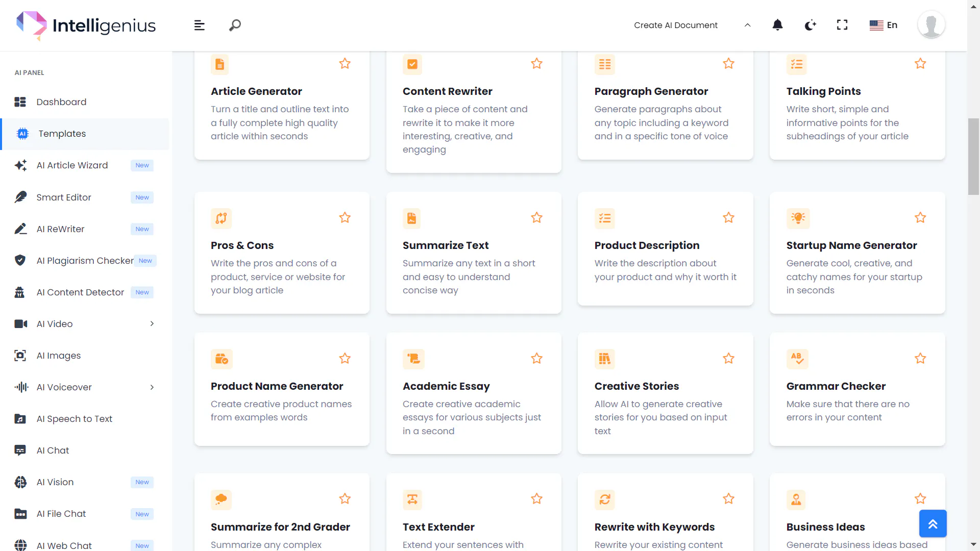Click the AI Speech to Text icon
This screenshot has height=551, width=980.
pos(20,419)
